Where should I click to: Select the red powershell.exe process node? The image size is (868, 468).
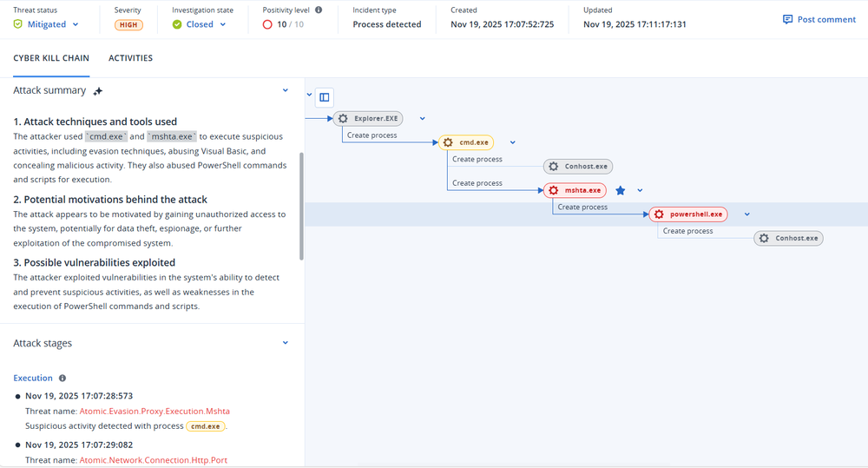[x=688, y=214]
